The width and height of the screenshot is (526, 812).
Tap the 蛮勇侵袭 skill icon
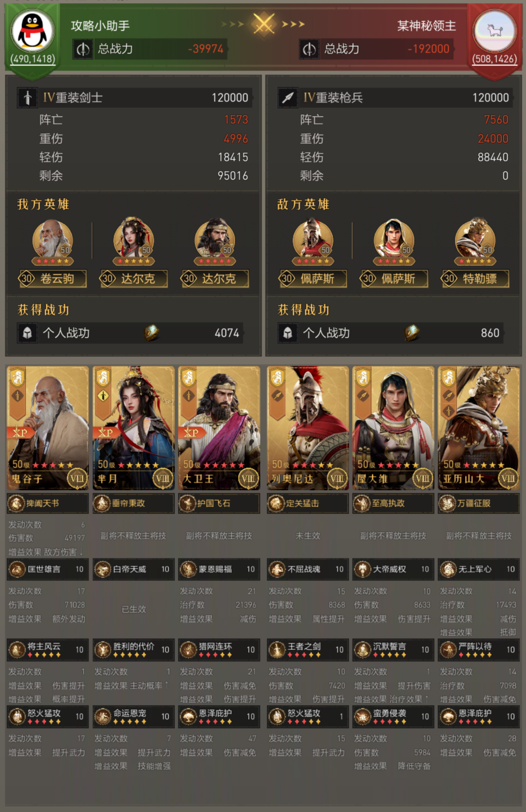(x=363, y=717)
